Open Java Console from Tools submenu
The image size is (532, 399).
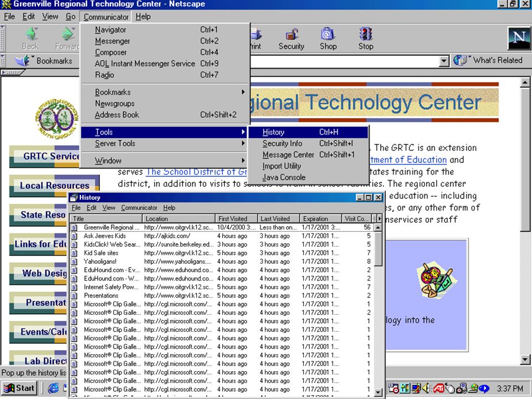tap(309, 177)
